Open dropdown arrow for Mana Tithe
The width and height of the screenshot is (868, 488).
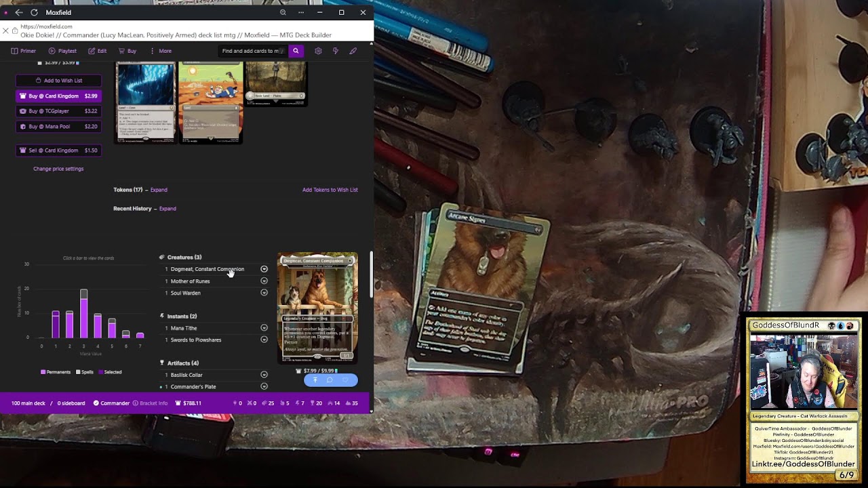point(264,328)
